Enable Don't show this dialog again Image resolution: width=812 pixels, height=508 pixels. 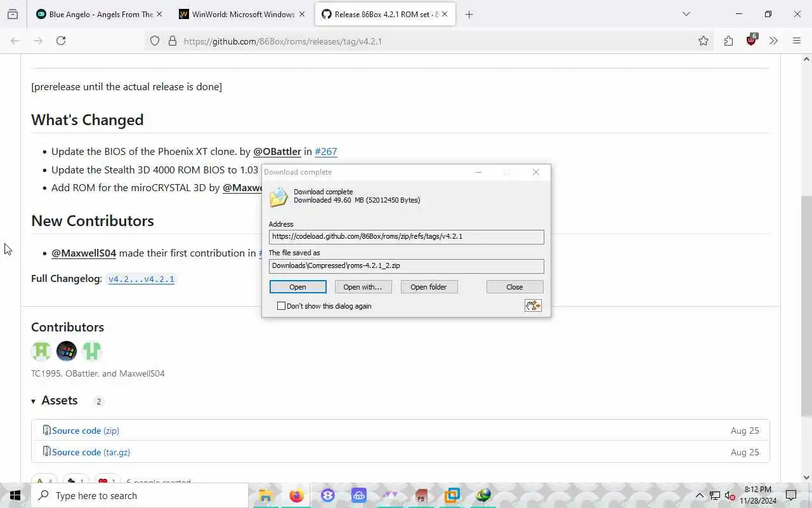click(282, 306)
